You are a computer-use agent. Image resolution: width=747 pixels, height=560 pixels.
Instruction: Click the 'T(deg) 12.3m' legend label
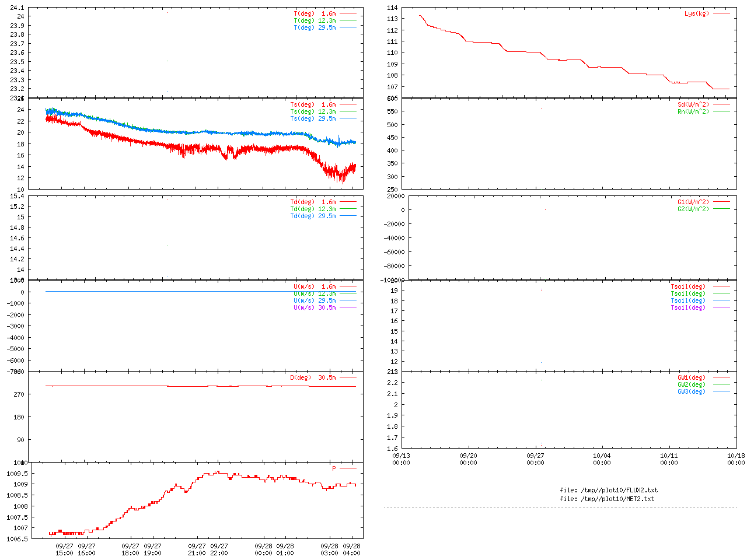point(315,20)
